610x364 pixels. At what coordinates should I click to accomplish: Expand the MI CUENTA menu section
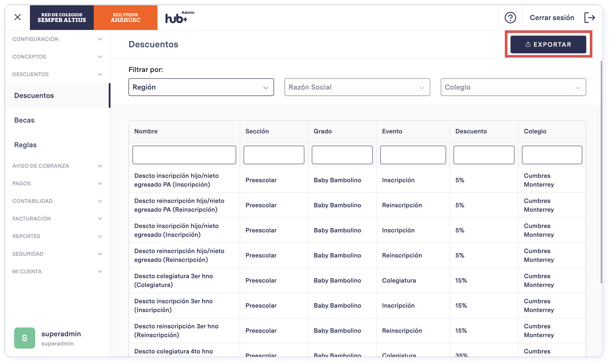coord(58,272)
